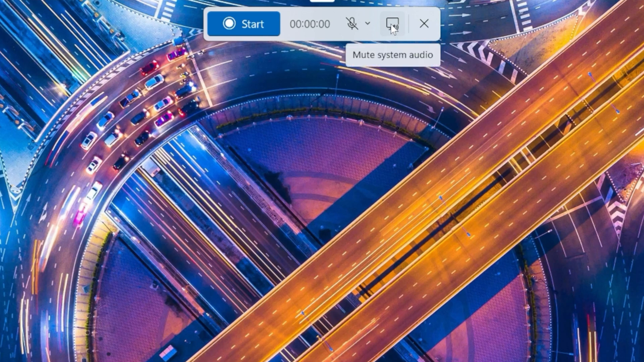Open audio input options via the down arrow
This screenshot has width=644, height=362.
367,23
